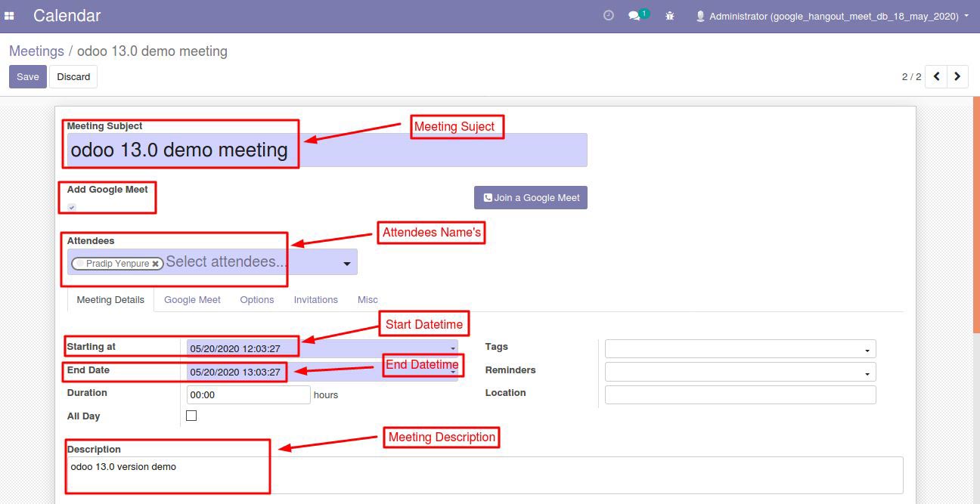Switch to the Options tab
Image resolution: width=980 pixels, height=504 pixels.
coord(257,299)
